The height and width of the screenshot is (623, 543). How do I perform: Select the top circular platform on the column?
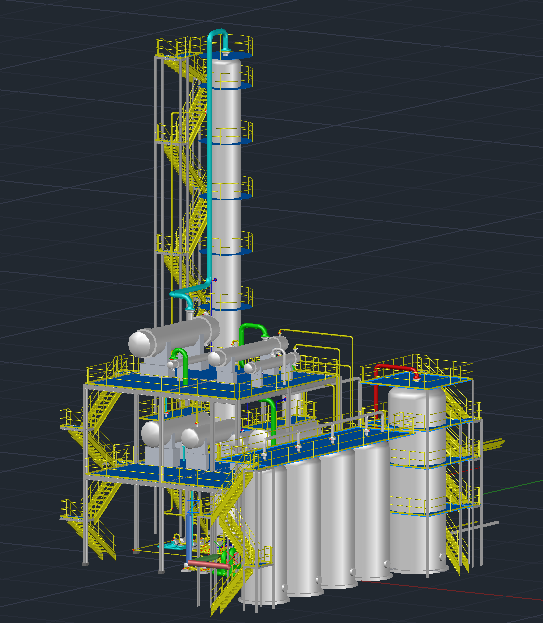226,56
